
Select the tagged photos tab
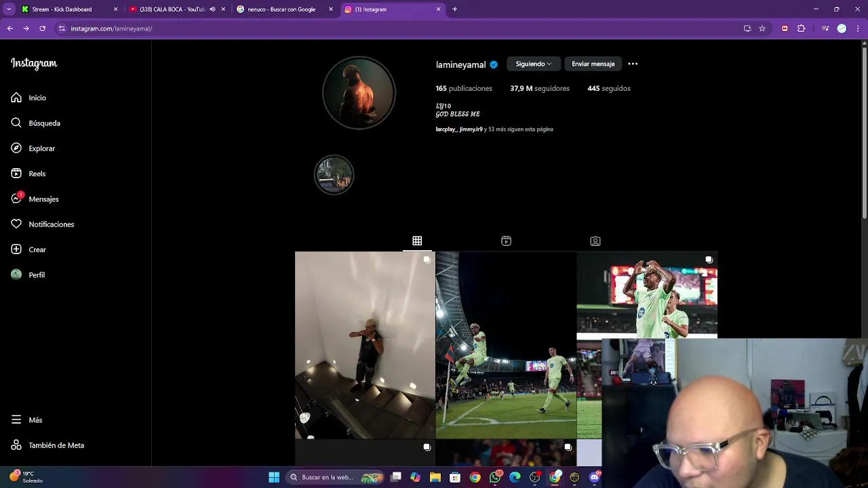pos(595,241)
